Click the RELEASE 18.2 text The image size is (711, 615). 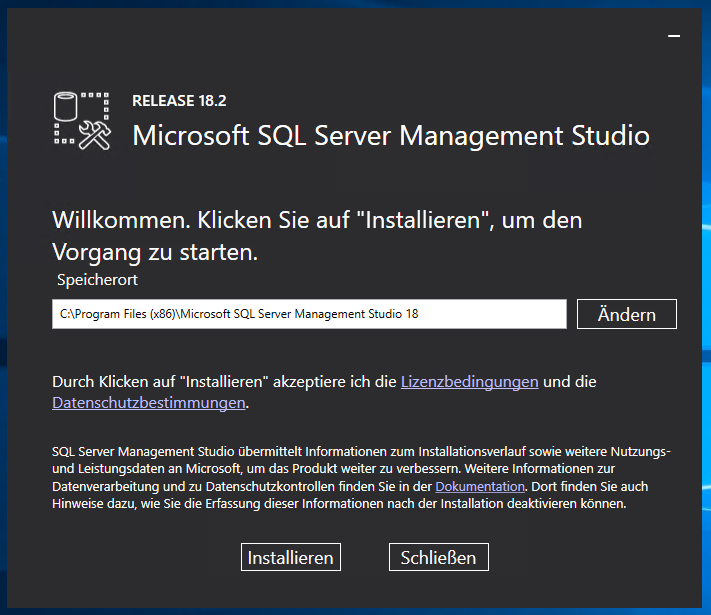coord(179,101)
